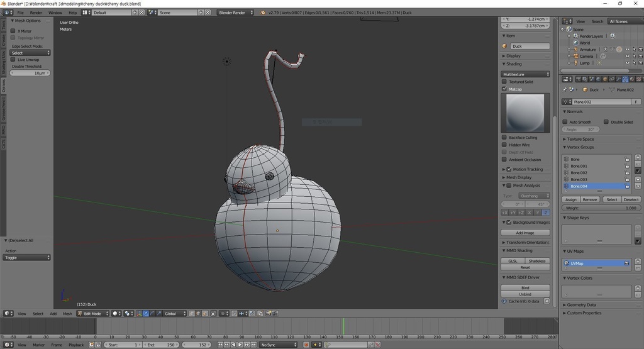Add a new UV map with plus

point(638,261)
